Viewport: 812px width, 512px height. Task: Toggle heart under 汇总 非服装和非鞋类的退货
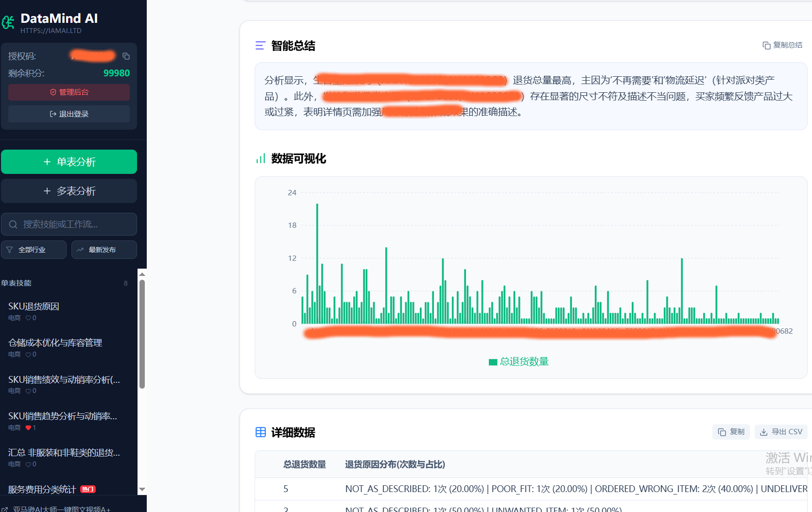coord(28,464)
